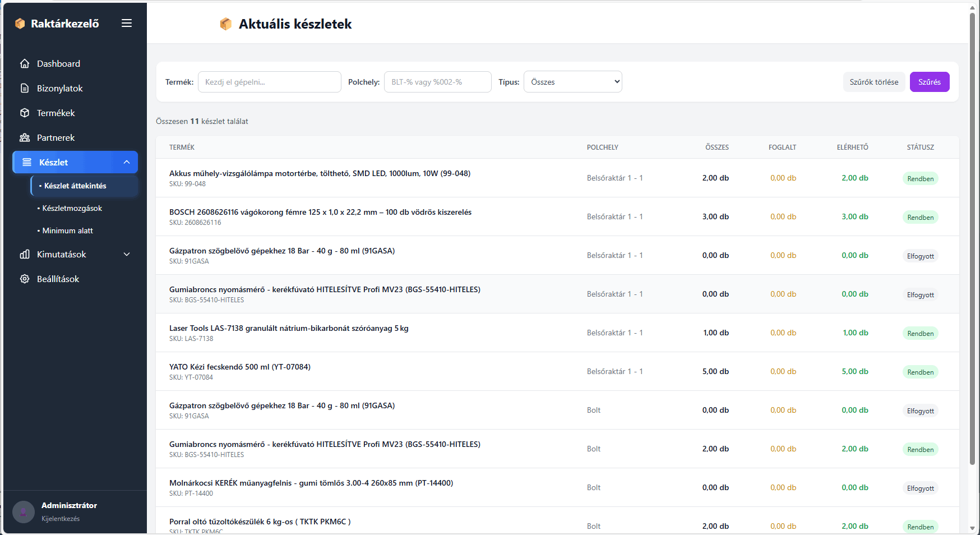Image resolution: width=980 pixels, height=535 pixels.
Task: Open the Típus dropdown showing Összes
Action: (572, 82)
